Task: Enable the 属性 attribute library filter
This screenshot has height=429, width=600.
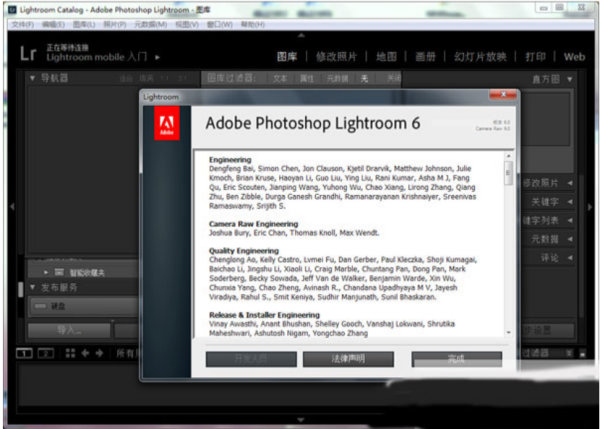Action: (308, 77)
